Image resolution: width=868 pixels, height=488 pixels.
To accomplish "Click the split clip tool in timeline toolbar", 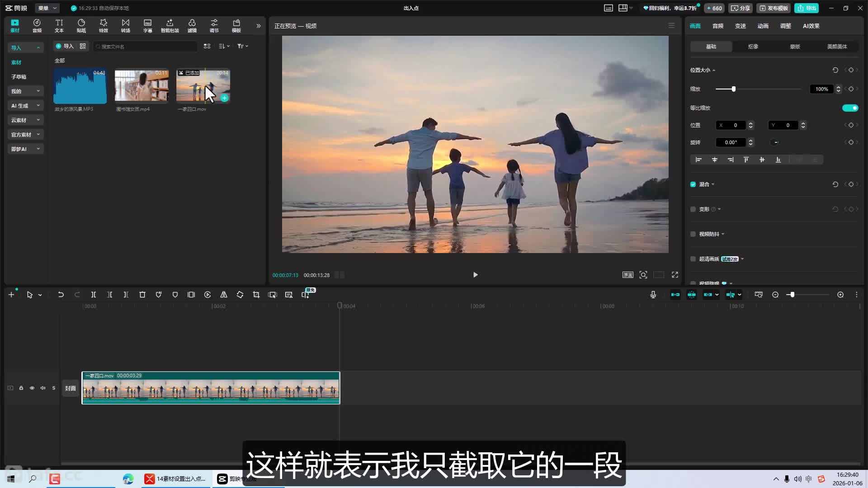I will (x=94, y=295).
